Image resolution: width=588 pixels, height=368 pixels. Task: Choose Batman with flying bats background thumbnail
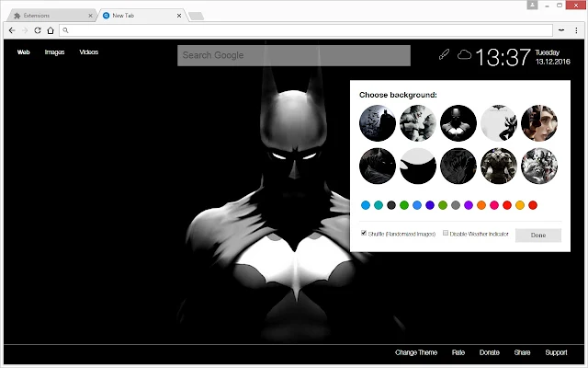click(x=378, y=123)
